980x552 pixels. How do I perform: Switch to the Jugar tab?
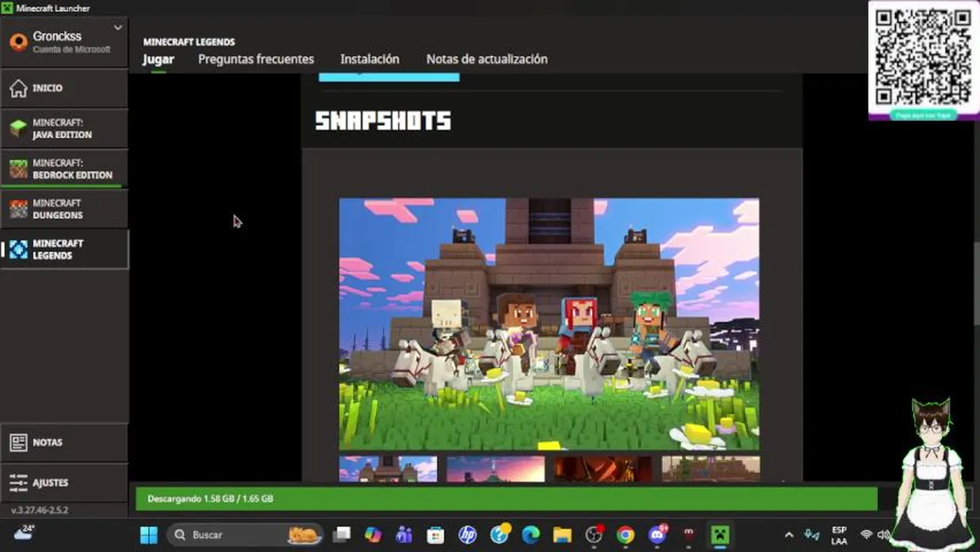pyautogui.click(x=158, y=59)
